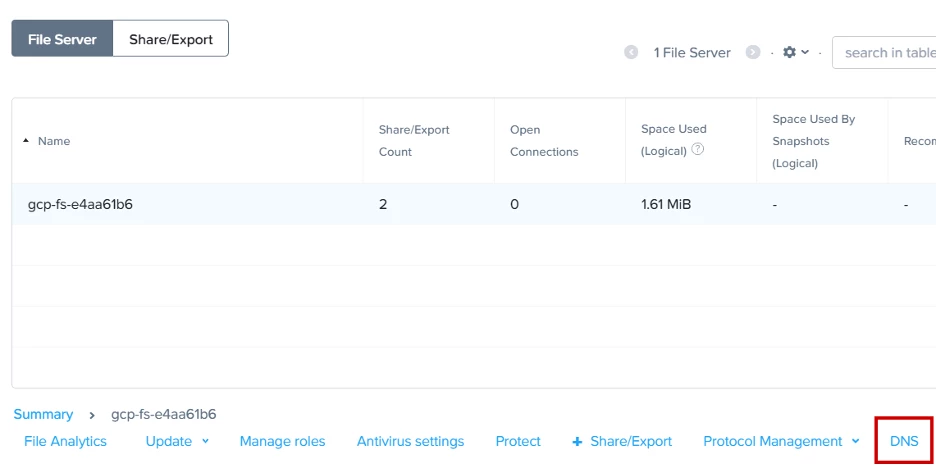The width and height of the screenshot is (936, 468).
Task: Sort using the Name column arrow
Action: click(x=26, y=141)
